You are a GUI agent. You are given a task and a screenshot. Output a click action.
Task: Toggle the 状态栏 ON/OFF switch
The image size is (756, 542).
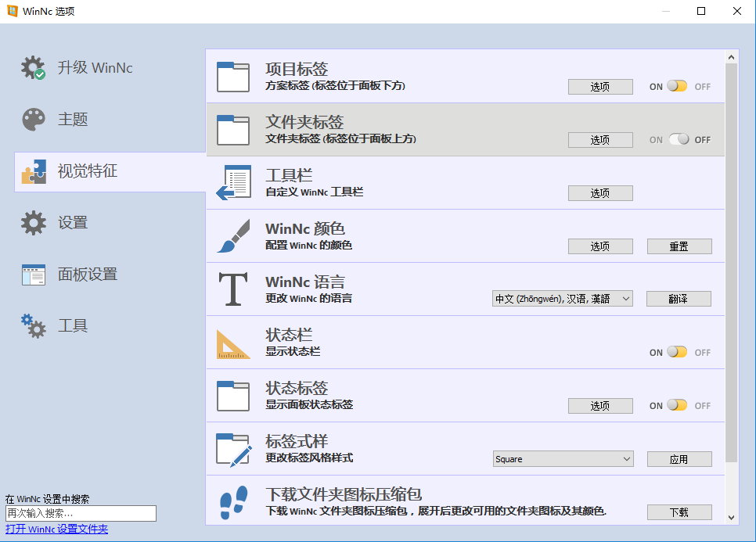pos(677,352)
